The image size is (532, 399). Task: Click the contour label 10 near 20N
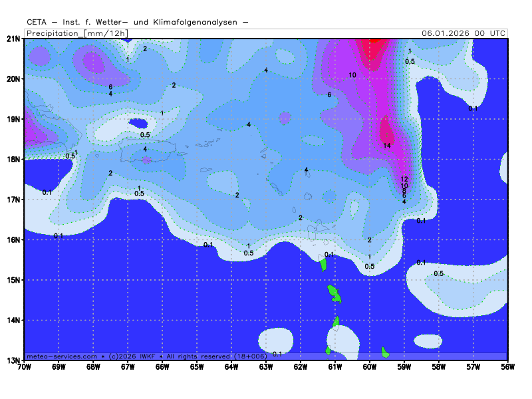click(x=352, y=75)
